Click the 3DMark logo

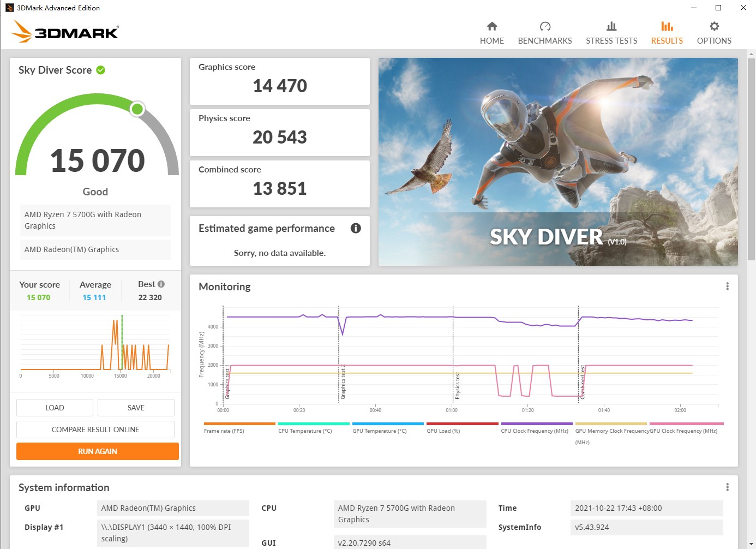[65, 32]
